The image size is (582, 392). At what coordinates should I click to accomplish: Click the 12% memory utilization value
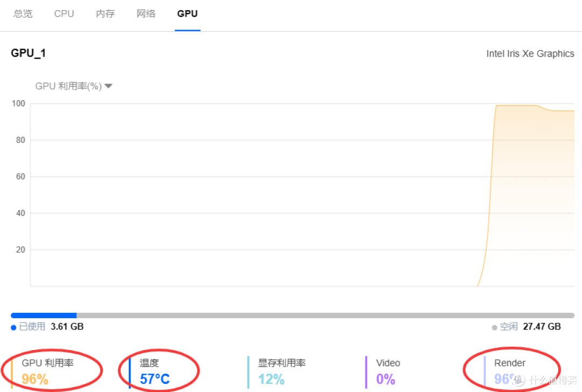tap(271, 379)
